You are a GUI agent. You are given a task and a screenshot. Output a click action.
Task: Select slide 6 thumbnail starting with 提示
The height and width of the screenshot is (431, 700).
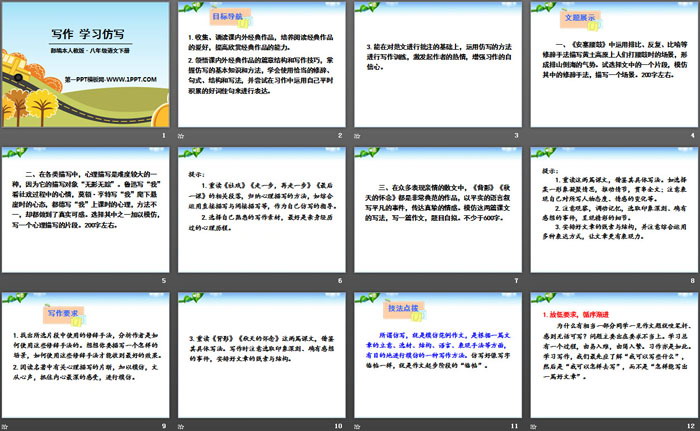(x=261, y=210)
